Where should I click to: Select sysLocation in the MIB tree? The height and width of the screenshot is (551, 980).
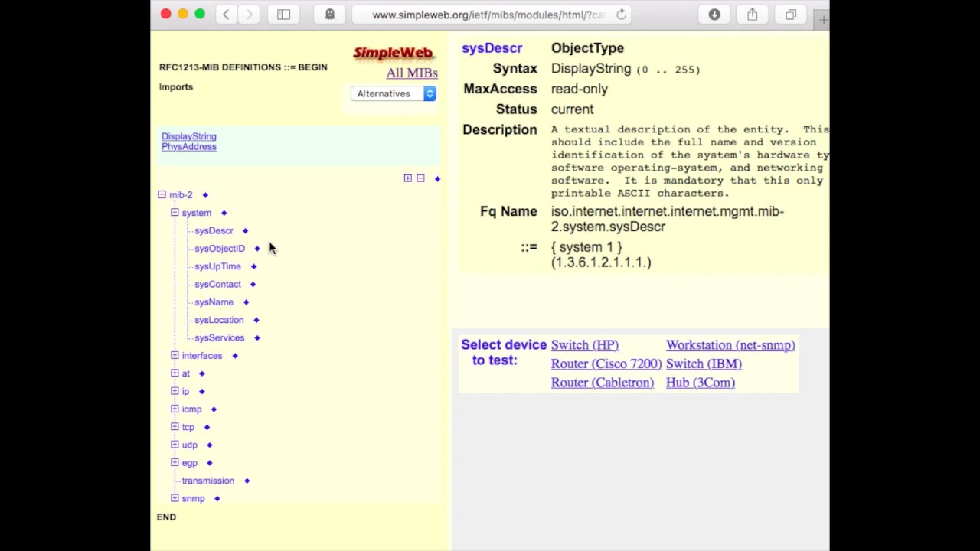coord(219,320)
